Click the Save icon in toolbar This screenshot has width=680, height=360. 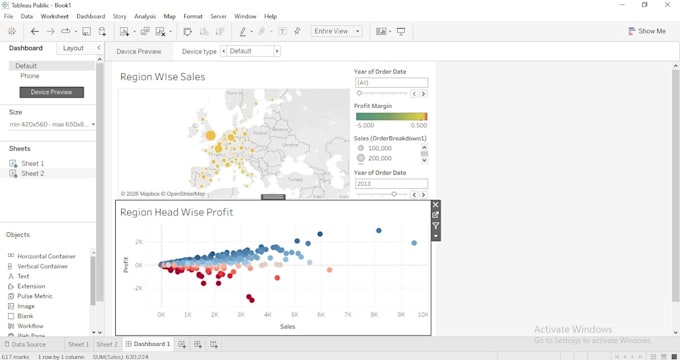(x=86, y=31)
